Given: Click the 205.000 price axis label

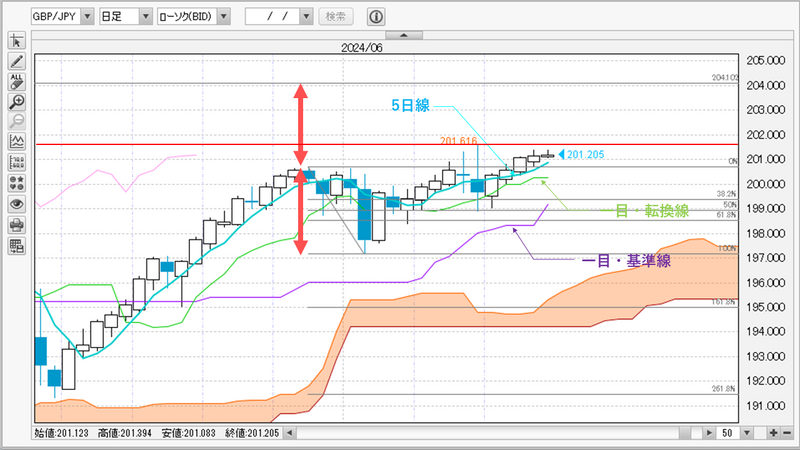Looking at the screenshot, I should click(x=766, y=61).
